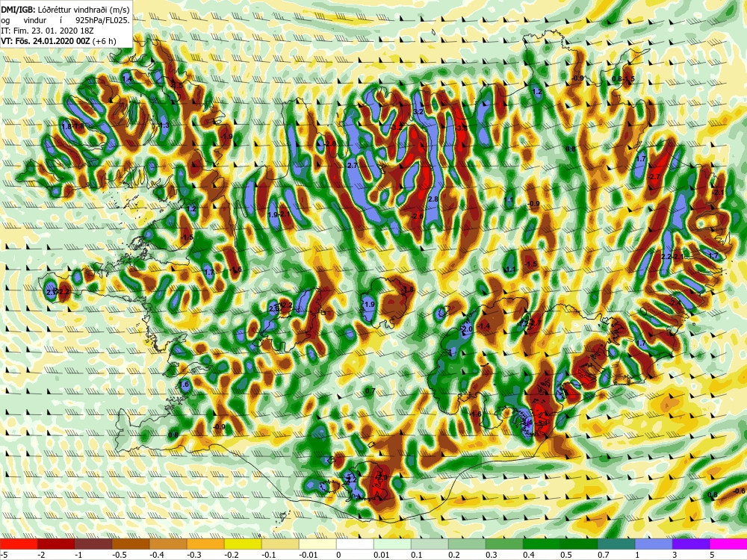The width and height of the screenshot is (747, 560).
Task: Click the '-2.0' value on the map
Action: (466, 329)
